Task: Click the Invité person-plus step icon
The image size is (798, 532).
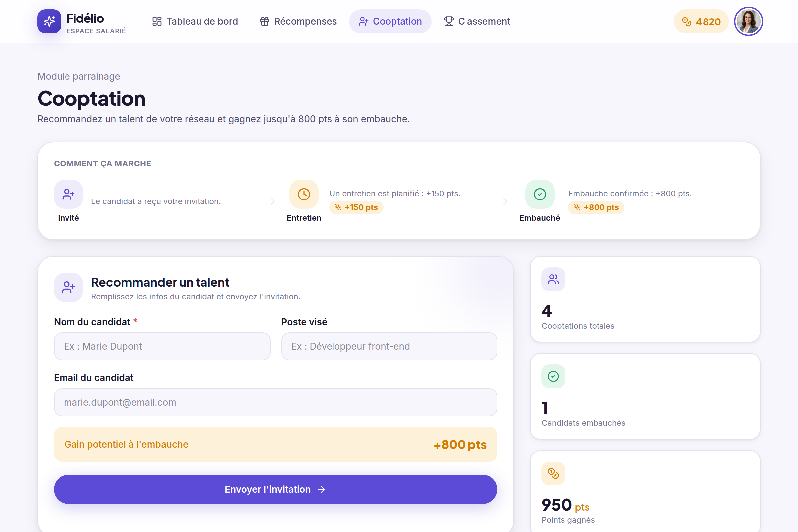Action: pos(68,194)
